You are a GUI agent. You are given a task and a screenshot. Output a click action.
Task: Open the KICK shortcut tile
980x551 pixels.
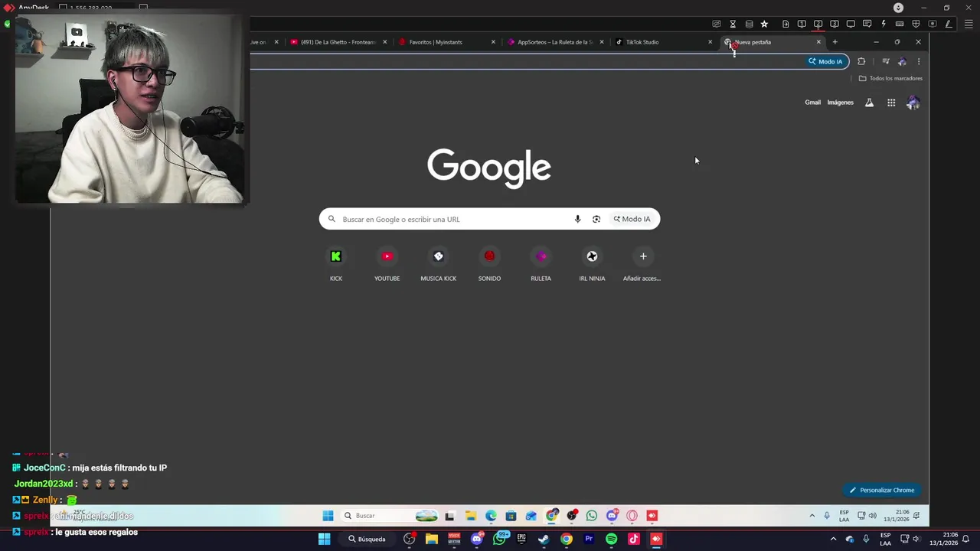pos(335,264)
